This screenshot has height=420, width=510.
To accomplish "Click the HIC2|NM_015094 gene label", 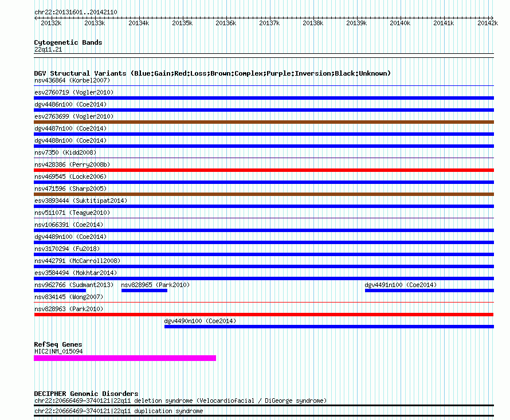I will [x=58, y=351].
